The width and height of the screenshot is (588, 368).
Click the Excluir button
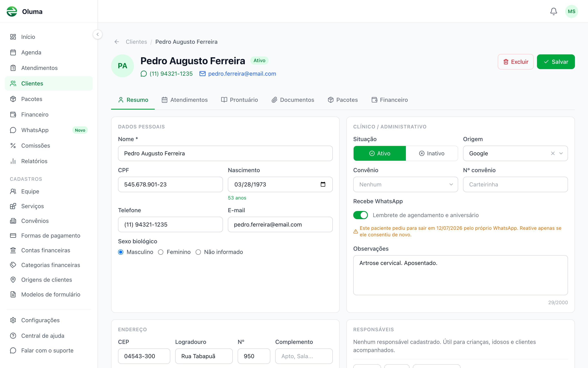tap(516, 62)
